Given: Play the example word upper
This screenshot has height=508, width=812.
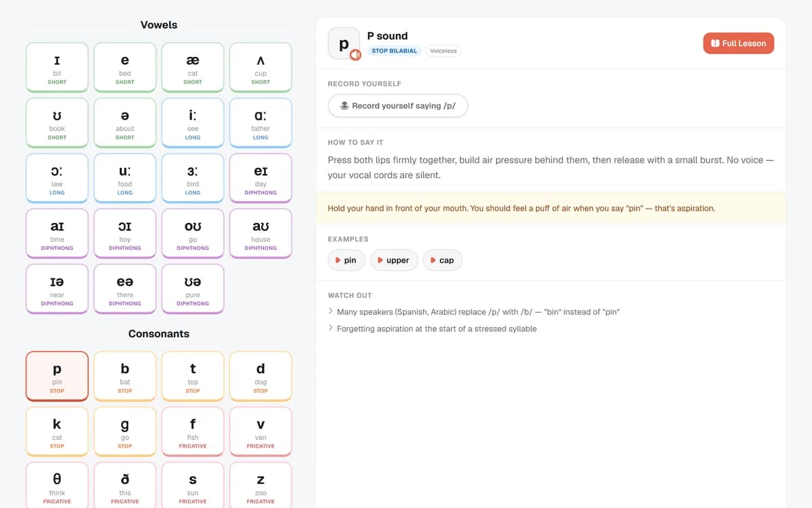Looking at the screenshot, I should 394,260.
